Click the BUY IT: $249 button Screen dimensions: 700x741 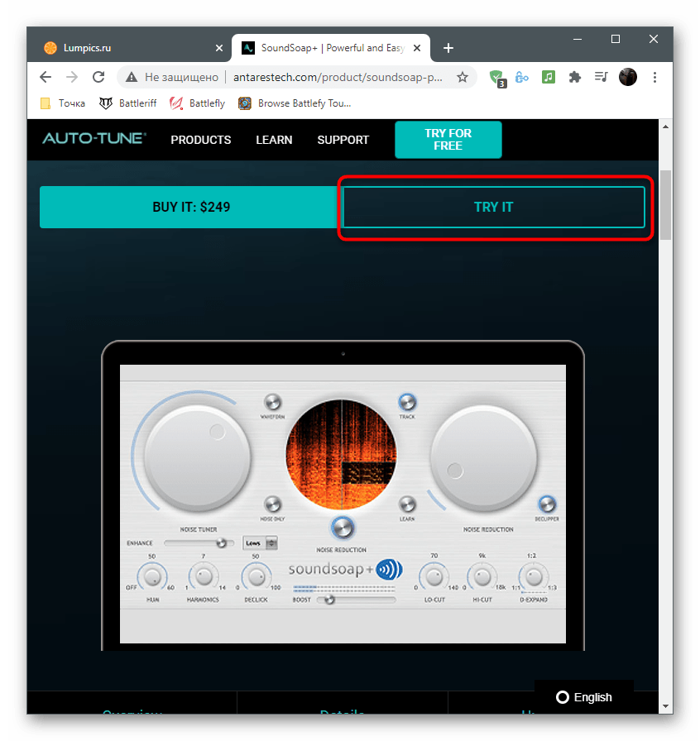(191, 207)
